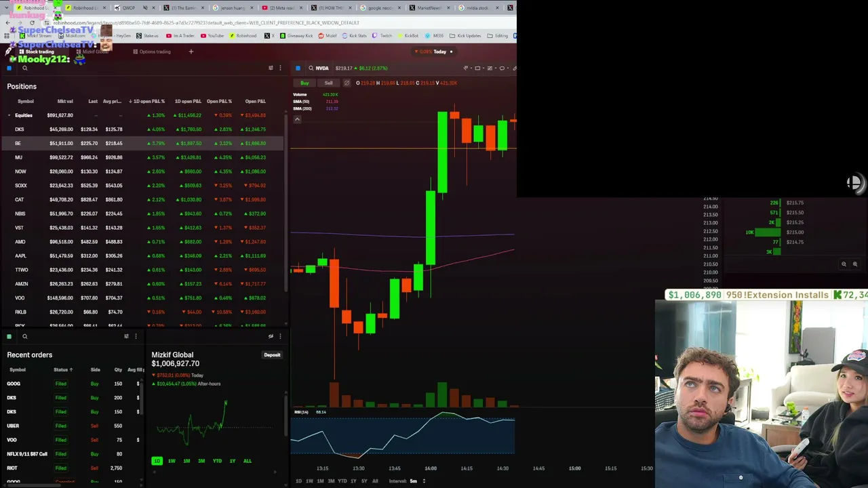Image resolution: width=868 pixels, height=488 pixels.
Task: Set NVDA chart range to All
Action: (375, 481)
